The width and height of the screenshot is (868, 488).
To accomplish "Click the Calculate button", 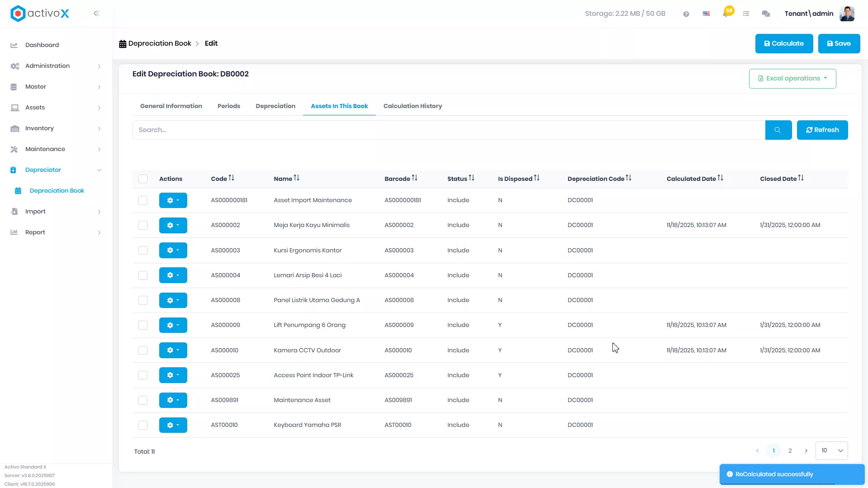I will 784,44.
